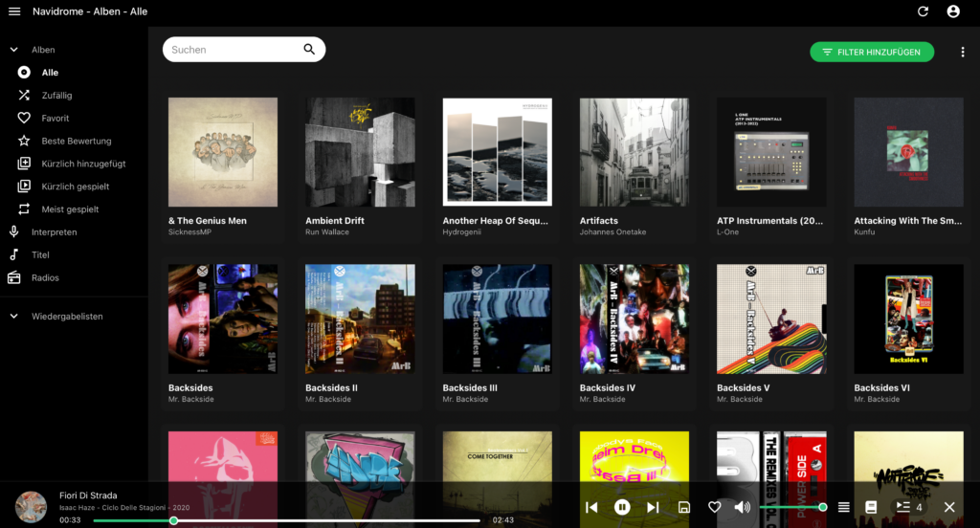This screenshot has width=980, height=528.
Task: Expand the Wiedergabelisten section
Action: 14,316
